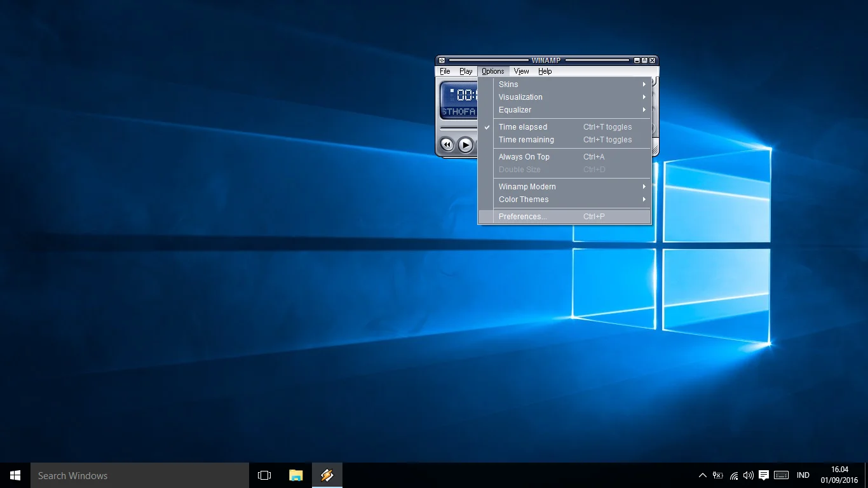Viewport: 868px width, 488px height.
Task: Click the scrolling song title in Winamp
Action: pos(459,112)
